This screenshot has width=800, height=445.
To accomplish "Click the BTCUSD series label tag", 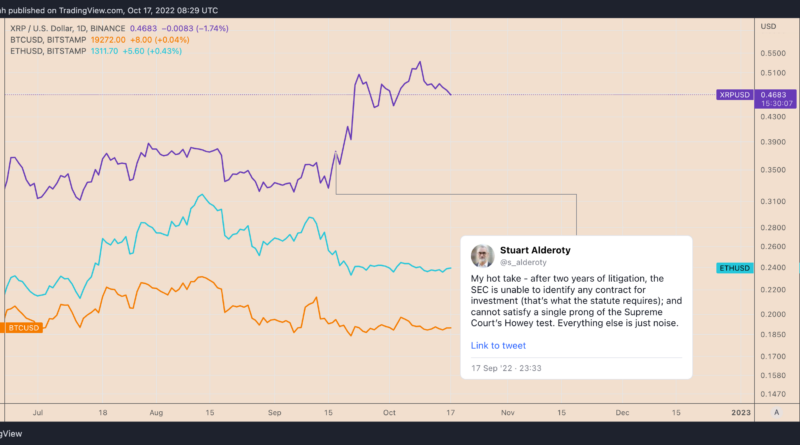I will point(21,327).
